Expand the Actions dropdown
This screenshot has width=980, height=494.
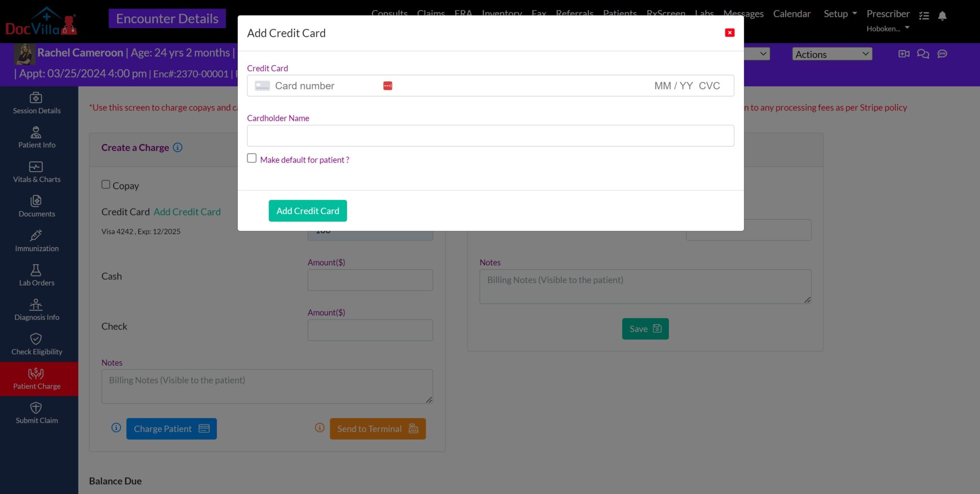832,54
